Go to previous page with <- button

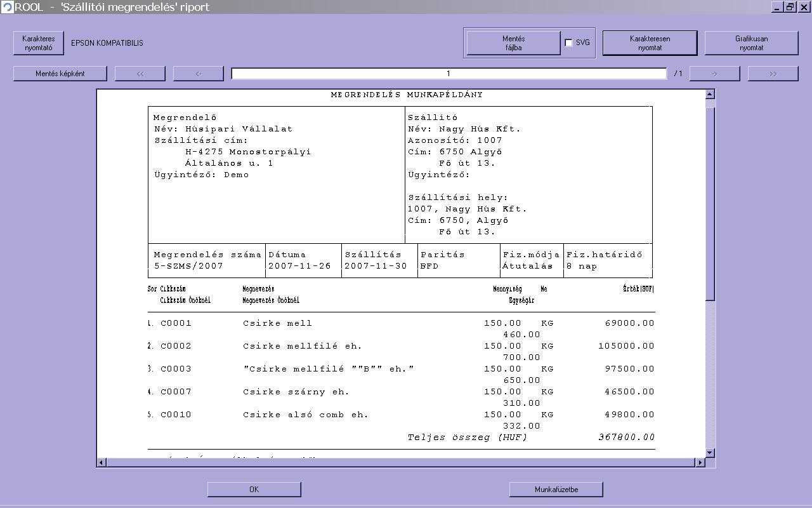click(199, 74)
